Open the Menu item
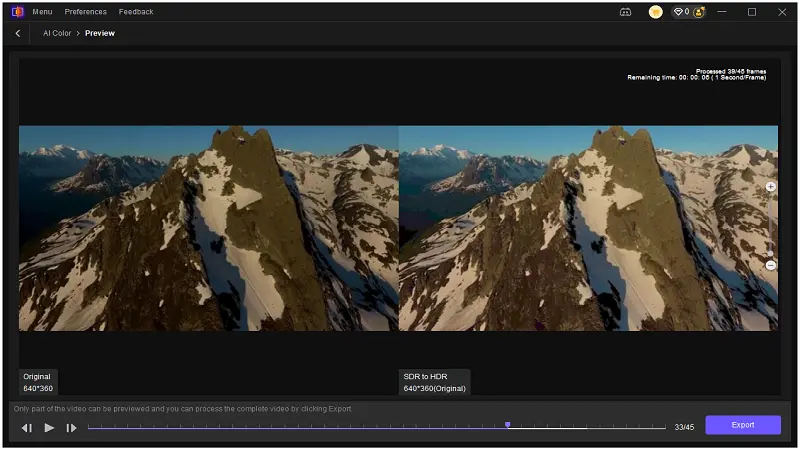 [42, 12]
